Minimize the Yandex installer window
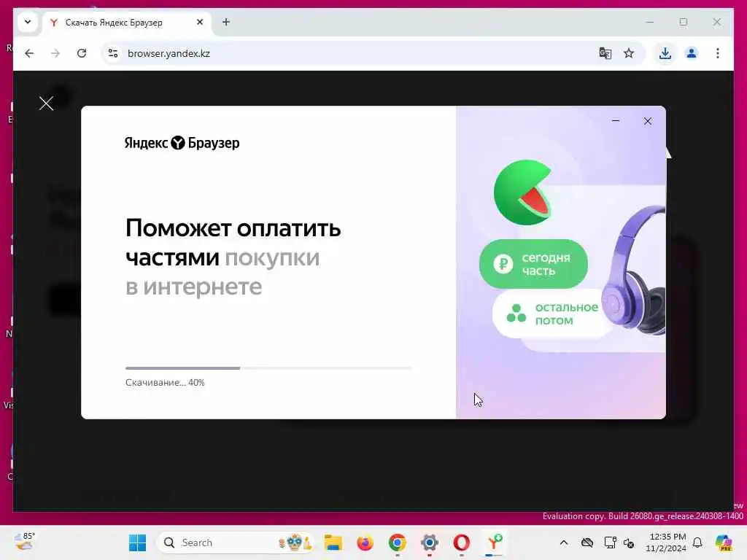747x560 pixels. point(616,121)
